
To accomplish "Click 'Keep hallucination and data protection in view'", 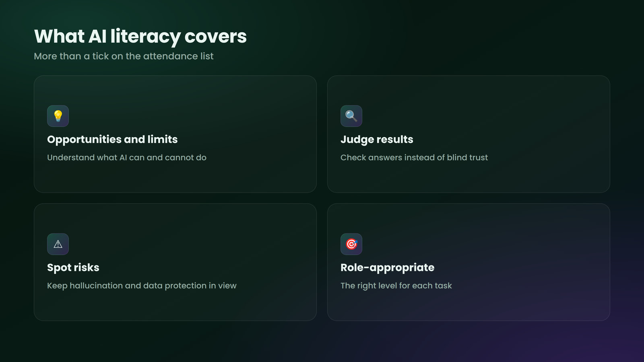I will (142, 286).
